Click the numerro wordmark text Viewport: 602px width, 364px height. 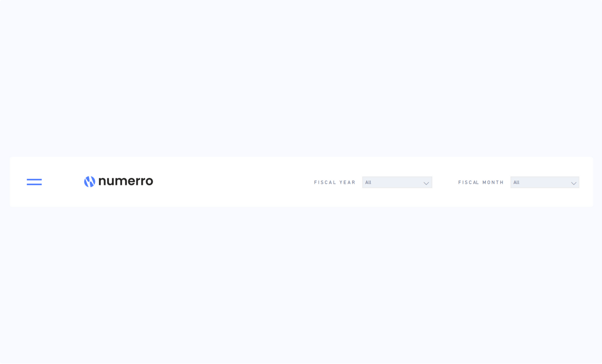click(126, 181)
